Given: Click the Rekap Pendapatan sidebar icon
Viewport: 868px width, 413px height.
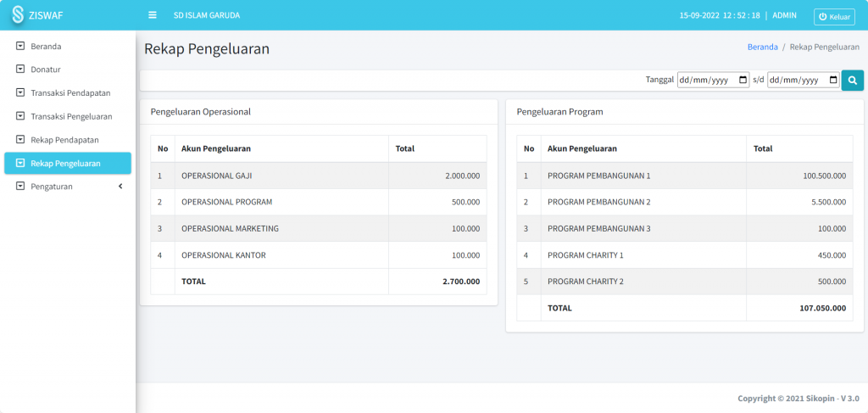Looking at the screenshot, I should (x=20, y=140).
